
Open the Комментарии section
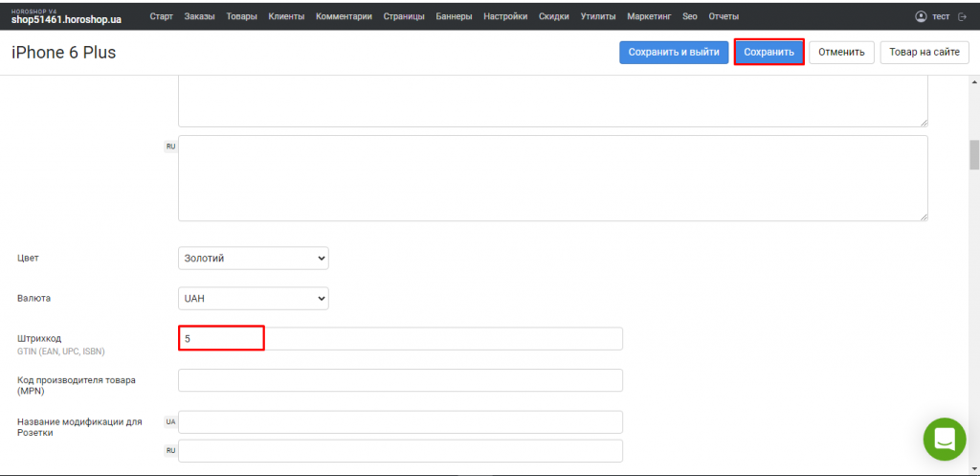(x=344, y=17)
